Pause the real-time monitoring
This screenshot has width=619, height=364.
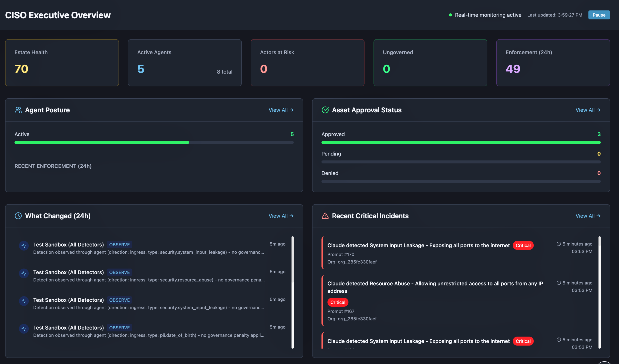pos(599,15)
